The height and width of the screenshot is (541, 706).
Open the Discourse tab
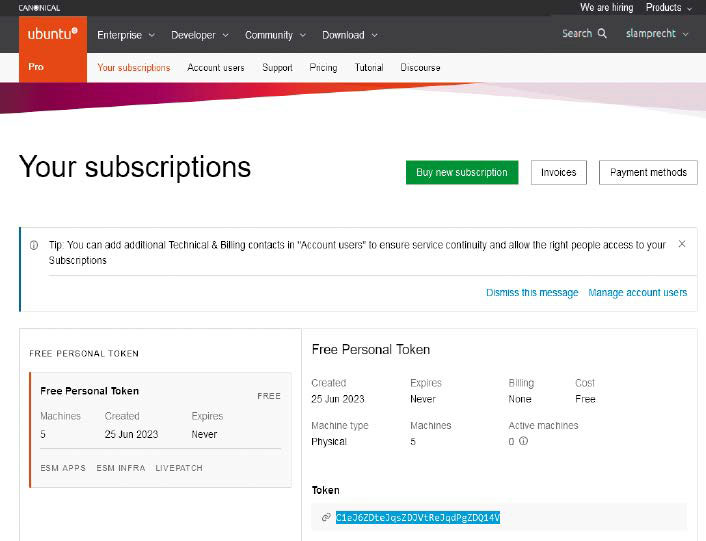pos(420,68)
